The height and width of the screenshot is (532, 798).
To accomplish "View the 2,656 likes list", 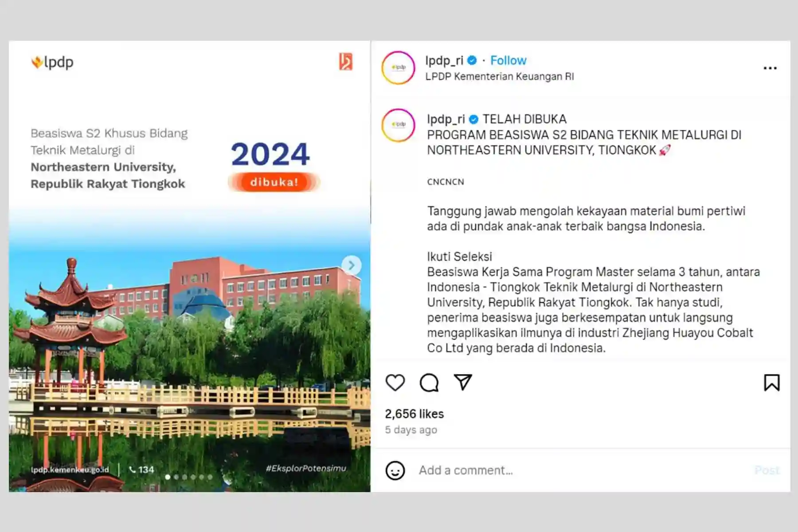I will coord(414,414).
